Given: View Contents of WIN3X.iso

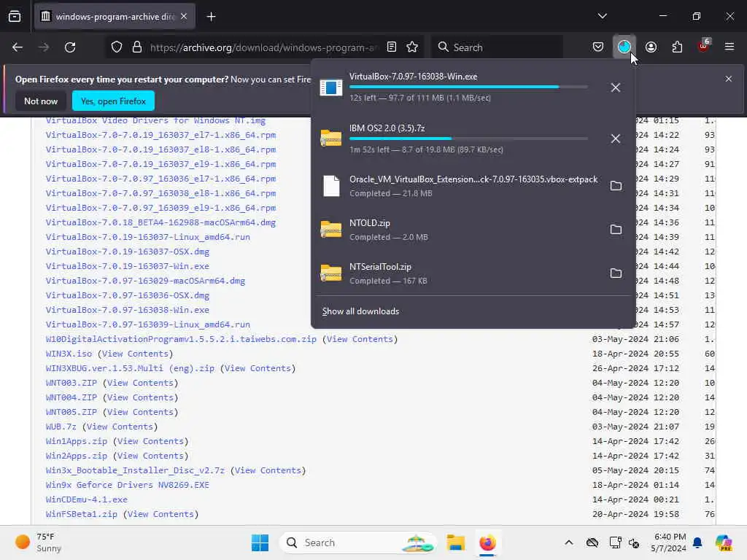Looking at the screenshot, I should (135, 354).
